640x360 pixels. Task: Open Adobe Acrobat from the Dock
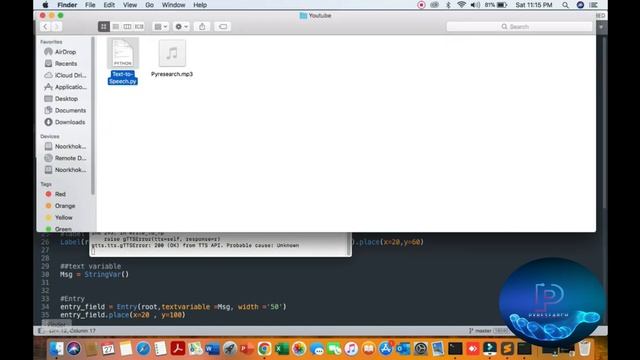click(x=178, y=349)
